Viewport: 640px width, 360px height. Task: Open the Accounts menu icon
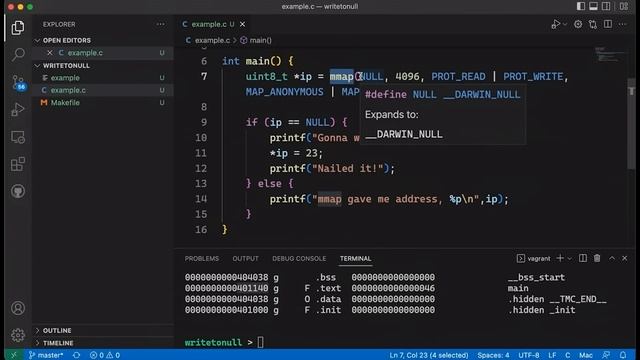18,308
